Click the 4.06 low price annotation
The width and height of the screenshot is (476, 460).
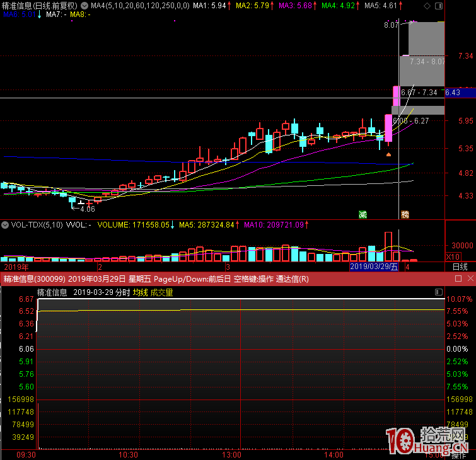pyautogui.click(x=88, y=209)
